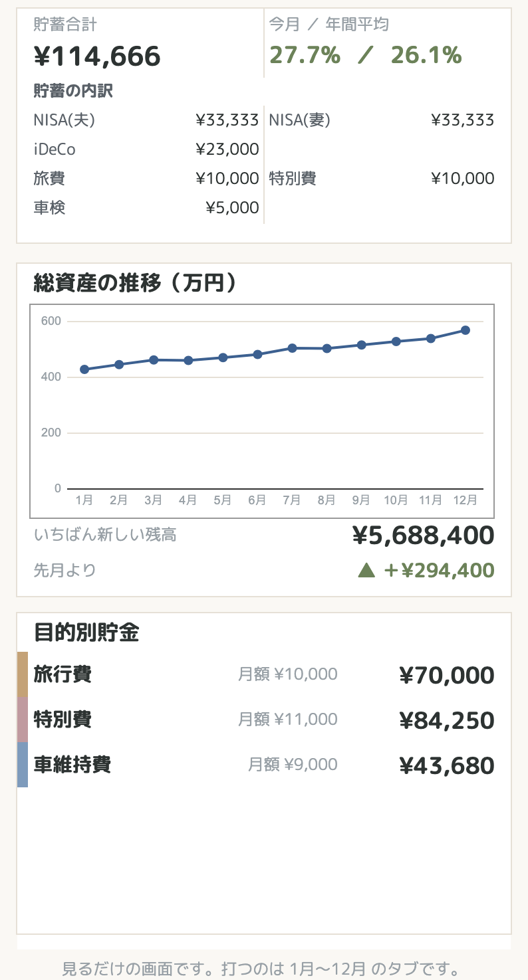Click the tan swatch beside 旅行費
The image size is (528, 980).
pyautogui.click(x=23, y=674)
